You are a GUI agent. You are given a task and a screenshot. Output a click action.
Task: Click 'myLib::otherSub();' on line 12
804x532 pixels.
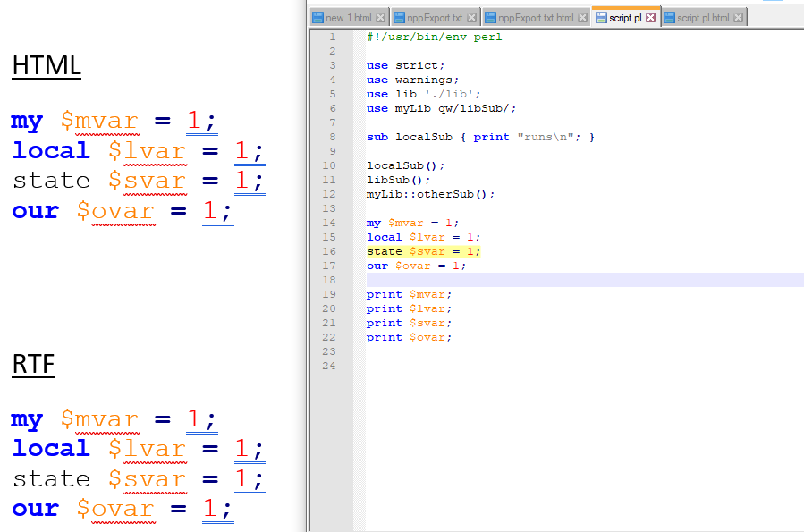point(431,194)
